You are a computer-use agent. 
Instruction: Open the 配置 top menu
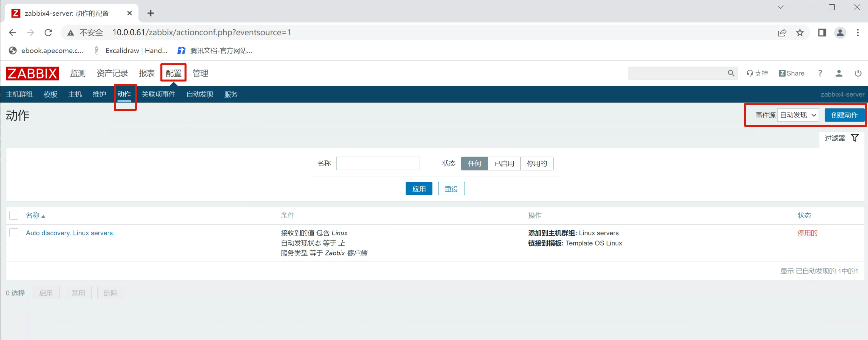(x=173, y=73)
